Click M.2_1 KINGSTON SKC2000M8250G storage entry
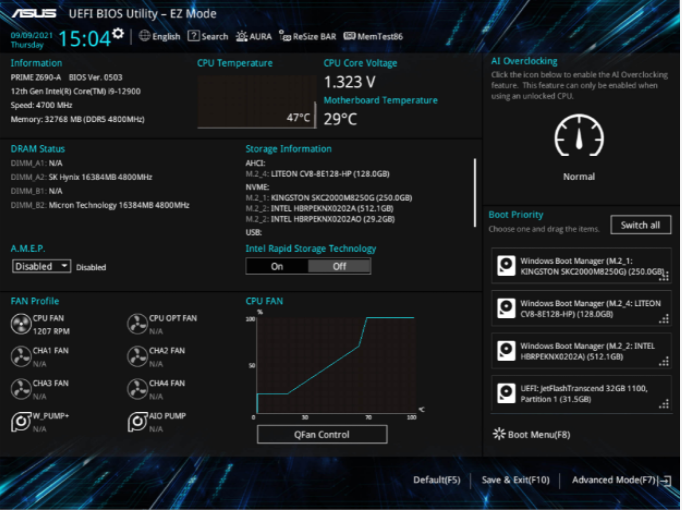682x510 pixels. click(329, 198)
